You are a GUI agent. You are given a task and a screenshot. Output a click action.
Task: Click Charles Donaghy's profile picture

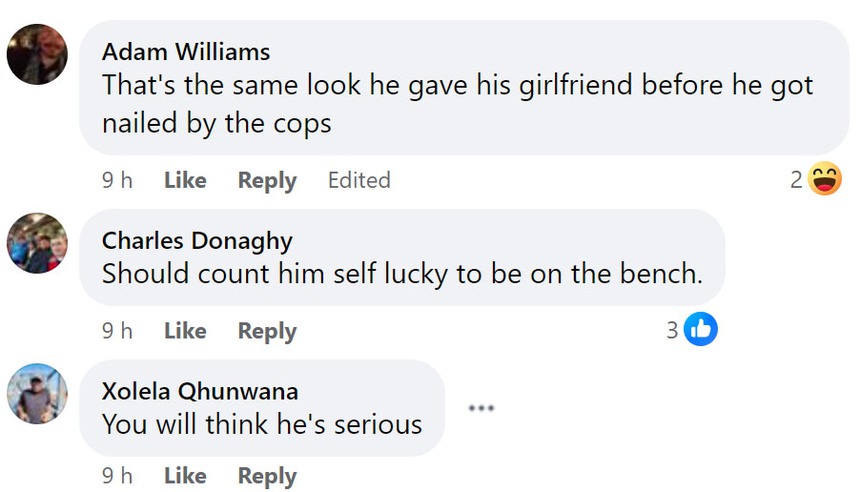point(37,243)
